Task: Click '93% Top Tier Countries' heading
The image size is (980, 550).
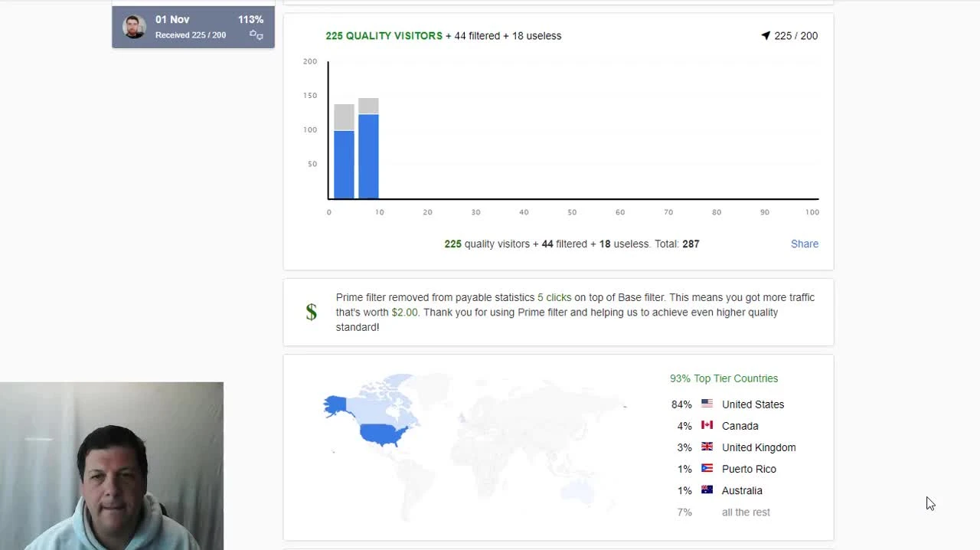Action: click(724, 378)
